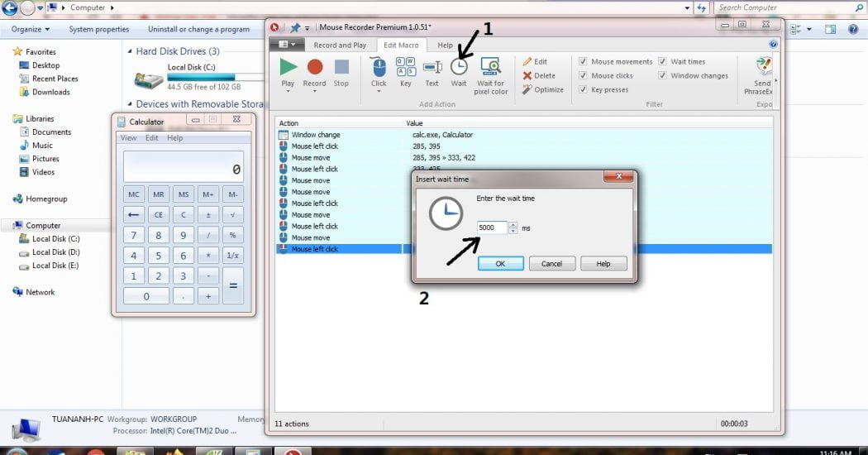Image resolution: width=868 pixels, height=455 pixels.
Task: Confirm wait time with OK button
Action: point(500,264)
